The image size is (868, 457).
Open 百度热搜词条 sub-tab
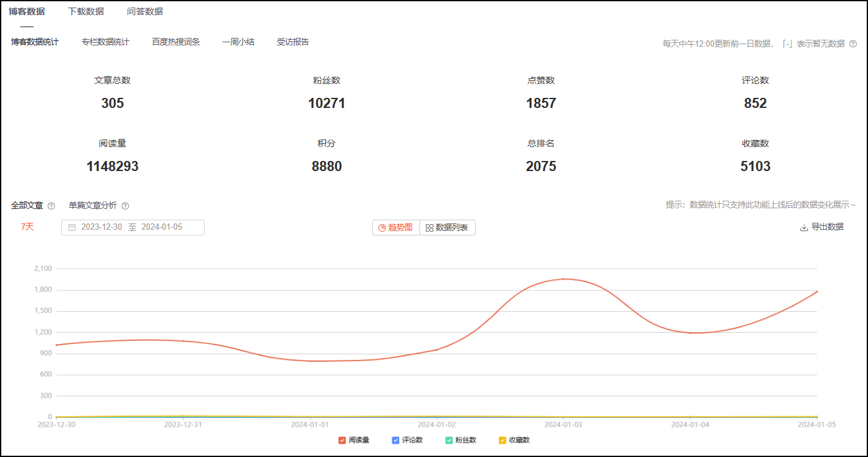176,42
